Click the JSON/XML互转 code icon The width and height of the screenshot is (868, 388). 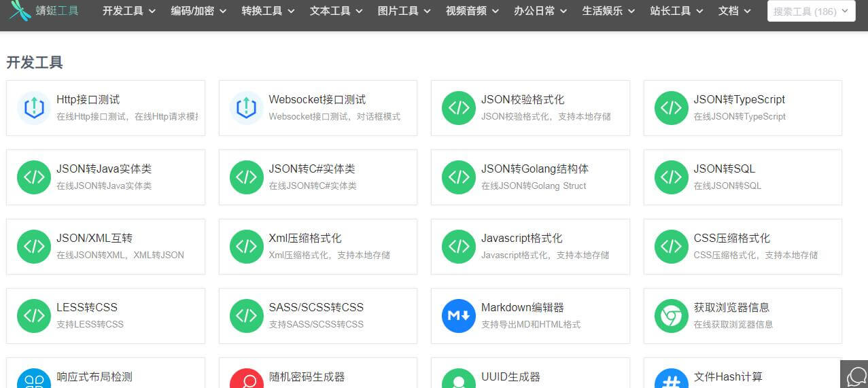(x=34, y=247)
